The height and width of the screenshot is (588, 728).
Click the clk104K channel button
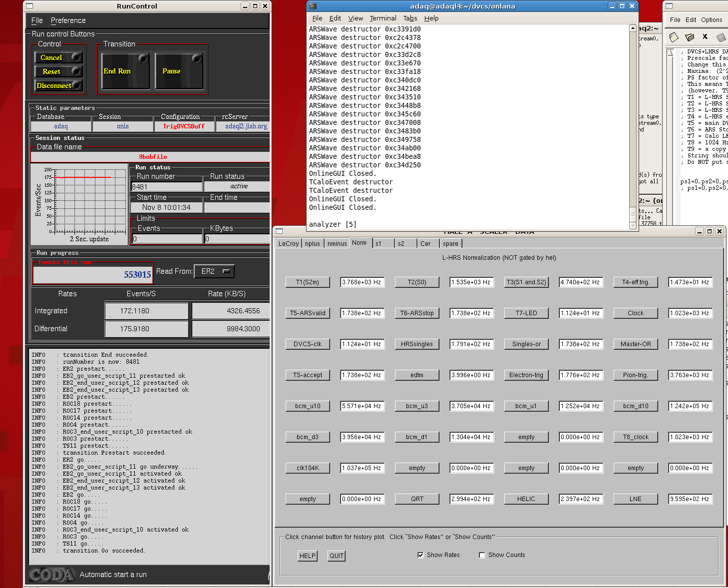click(x=308, y=468)
